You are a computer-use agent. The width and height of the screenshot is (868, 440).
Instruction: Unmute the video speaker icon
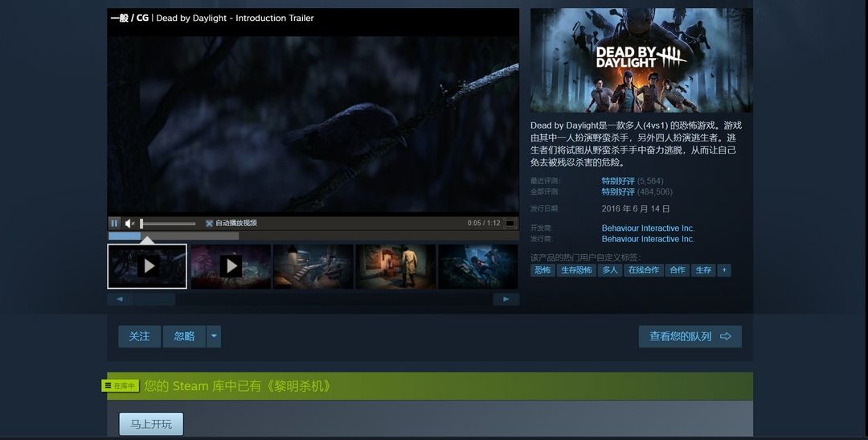(130, 224)
